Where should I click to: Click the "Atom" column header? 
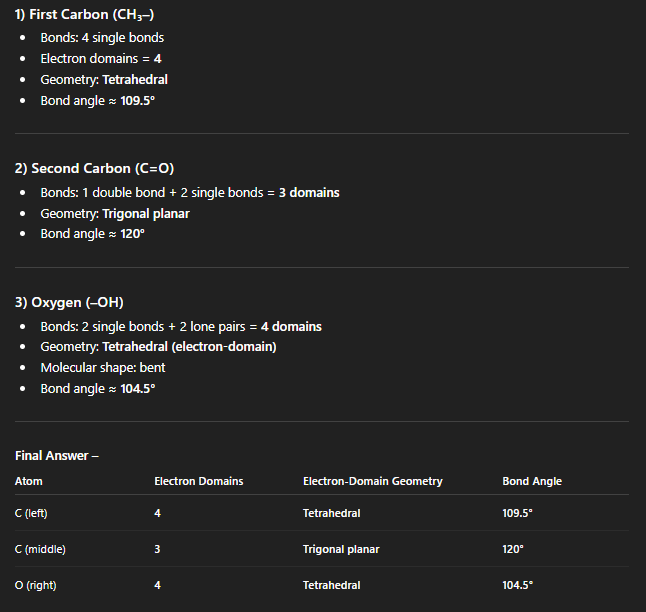pos(29,481)
